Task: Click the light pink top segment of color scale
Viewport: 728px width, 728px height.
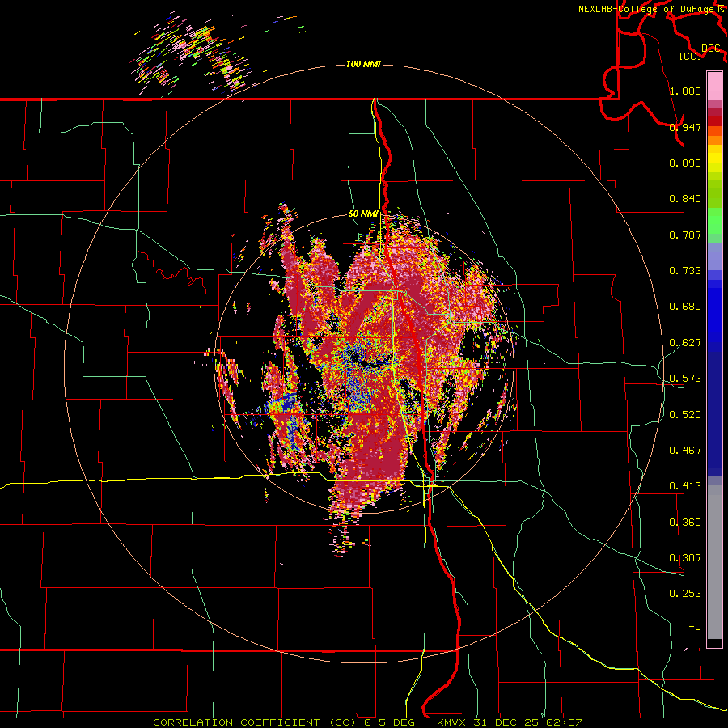Action: 714,86
